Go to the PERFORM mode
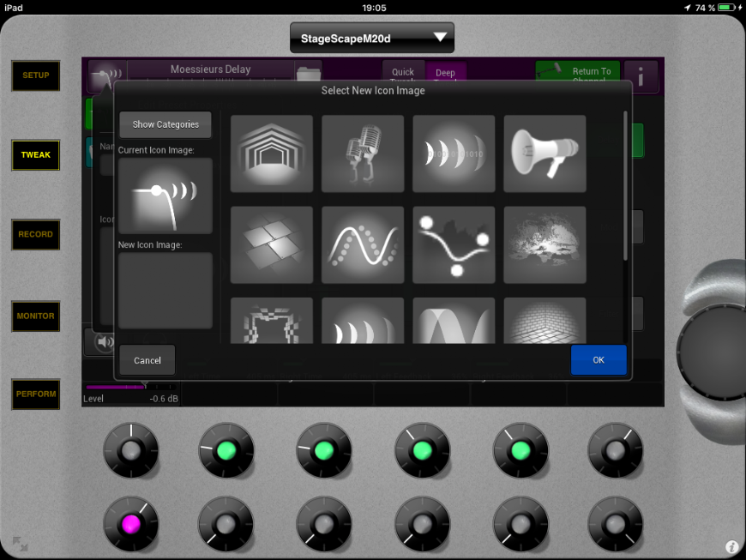Image resolution: width=746 pixels, height=560 pixels. click(x=35, y=394)
